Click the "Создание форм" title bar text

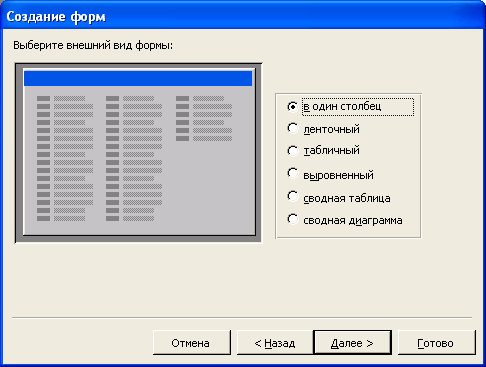tap(56, 17)
